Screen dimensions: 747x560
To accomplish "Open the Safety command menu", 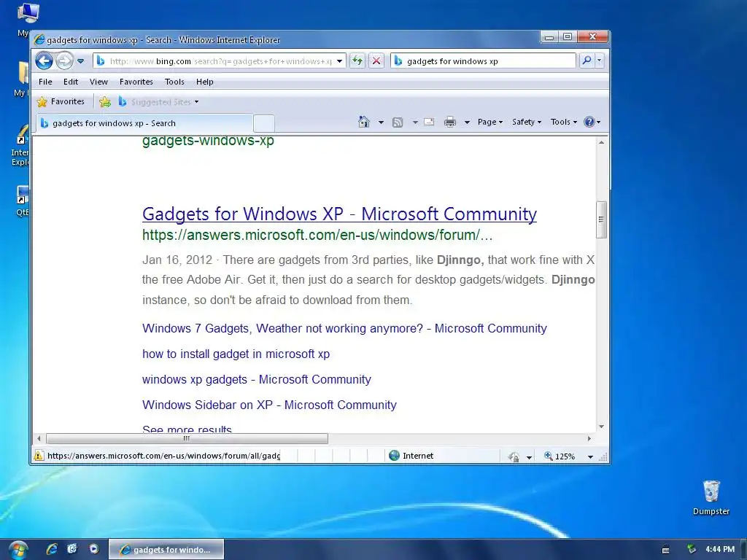I will tap(527, 122).
